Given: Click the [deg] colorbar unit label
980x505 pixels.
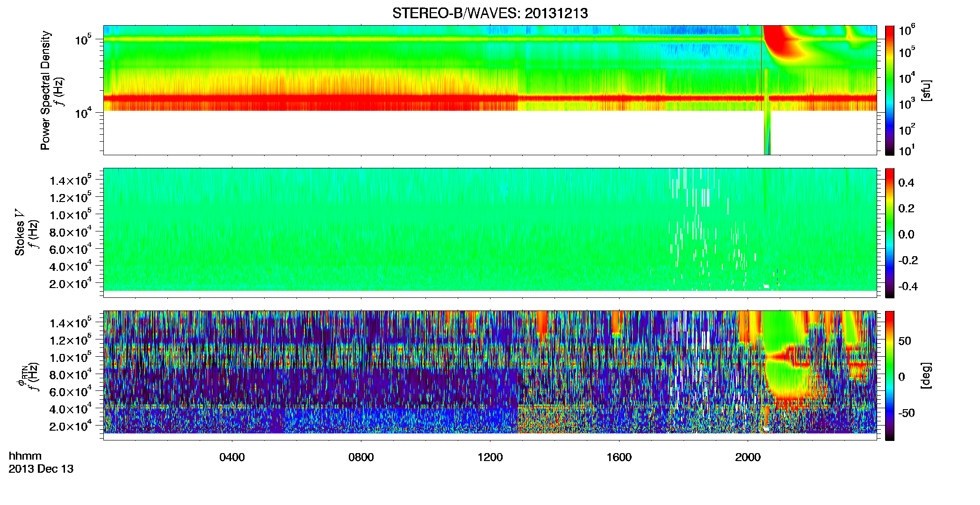Looking at the screenshot, I should pyautogui.click(x=926, y=375).
